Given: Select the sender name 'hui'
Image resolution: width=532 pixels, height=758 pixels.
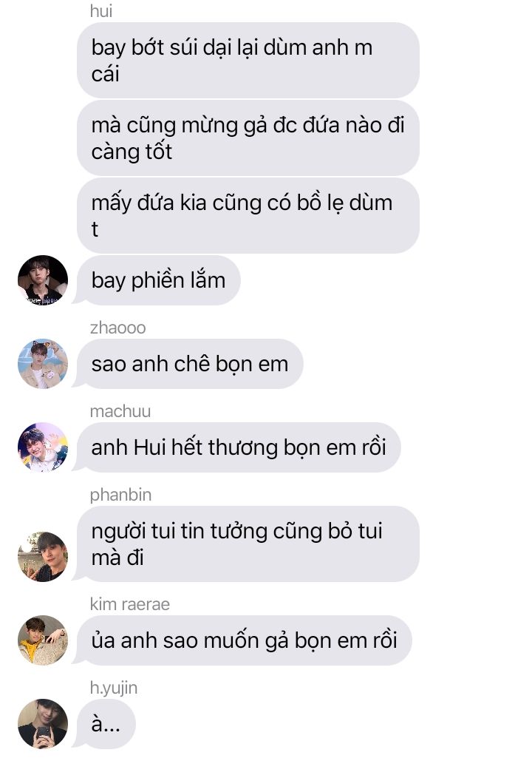Looking at the screenshot, I should [101, 10].
